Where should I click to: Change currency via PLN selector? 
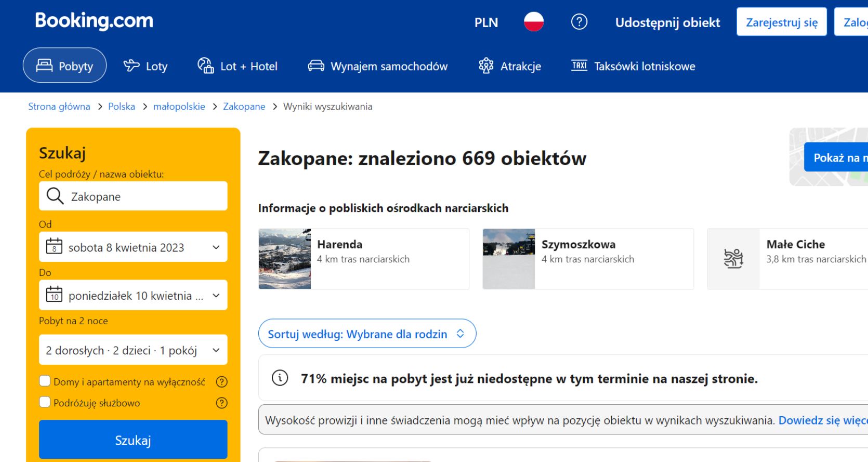tap(486, 22)
